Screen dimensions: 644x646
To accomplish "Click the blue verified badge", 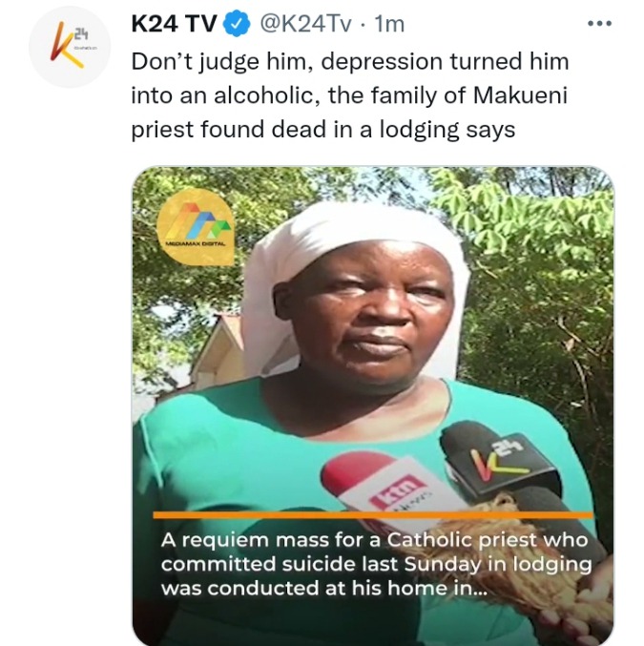I will pos(237,24).
